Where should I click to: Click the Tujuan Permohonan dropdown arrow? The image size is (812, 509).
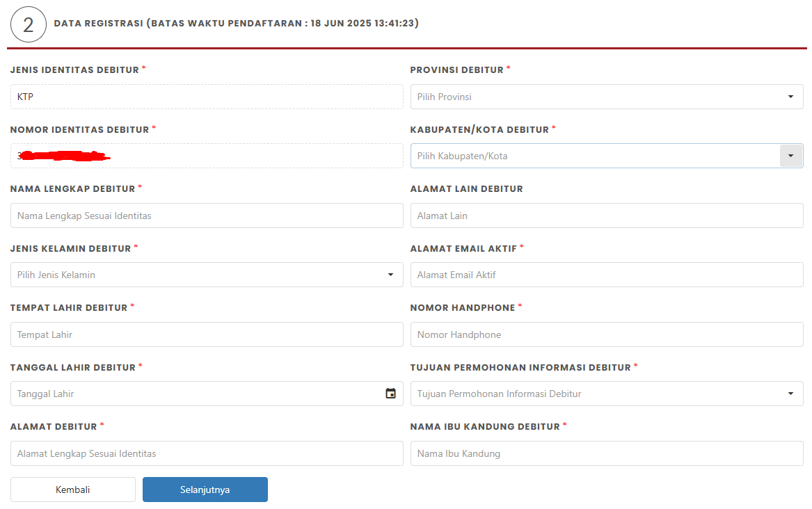pyautogui.click(x=791, y=394)
